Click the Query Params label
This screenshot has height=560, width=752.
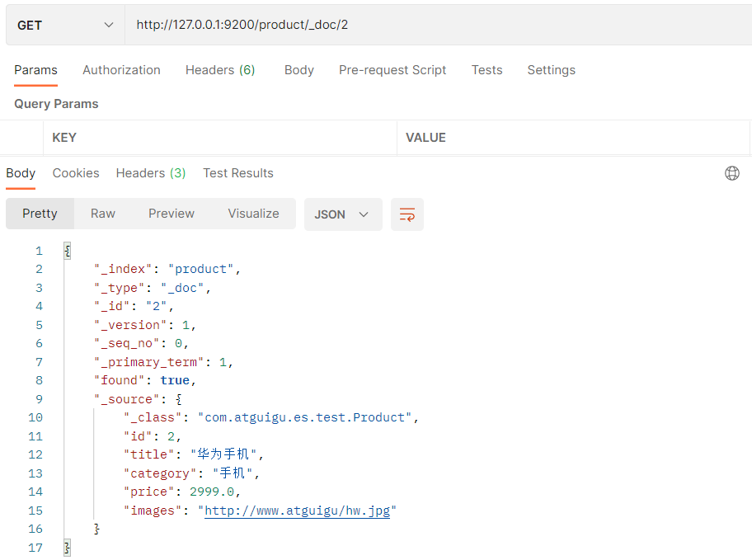[x=56, y=104]
